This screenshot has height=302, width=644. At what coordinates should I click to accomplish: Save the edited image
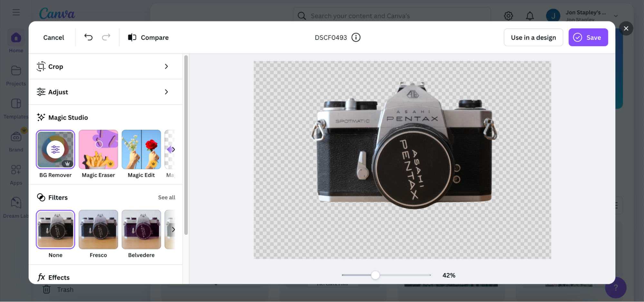click(x=588, y=37)
